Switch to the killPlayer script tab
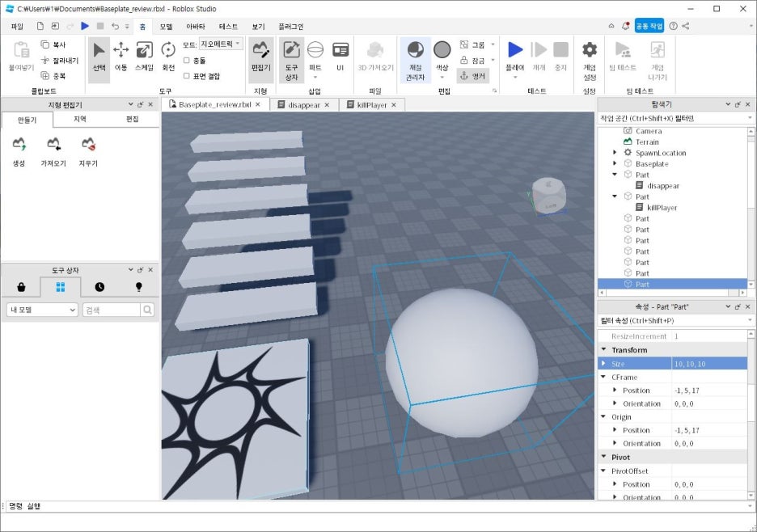Image resolution: width=757 pixels, height=532 pixels. 372,105
